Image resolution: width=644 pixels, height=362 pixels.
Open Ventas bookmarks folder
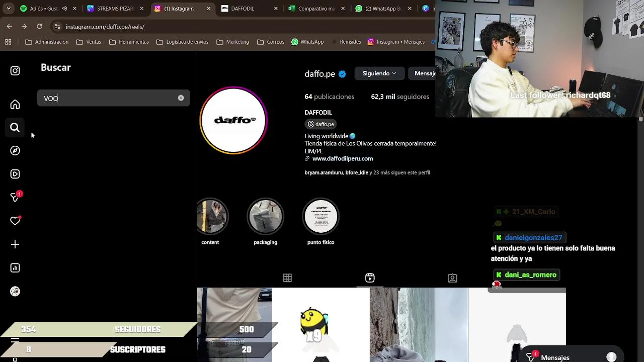(x=89, y=42)
